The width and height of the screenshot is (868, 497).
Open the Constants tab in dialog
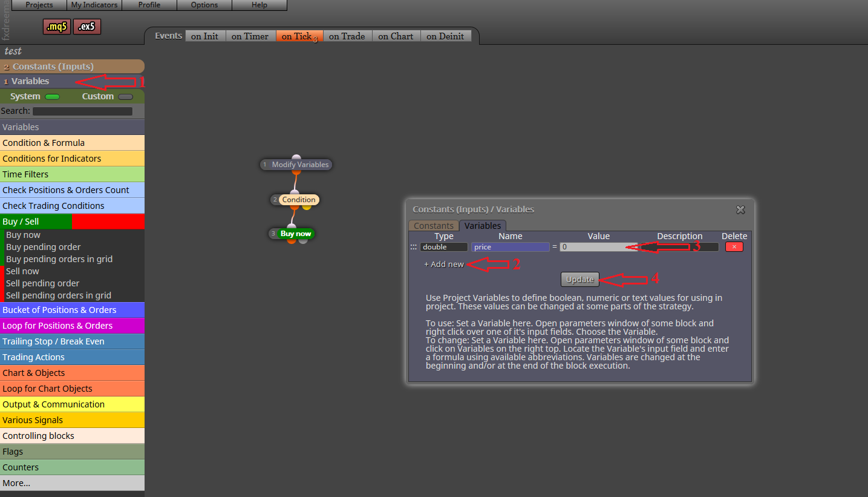(434, 226)
